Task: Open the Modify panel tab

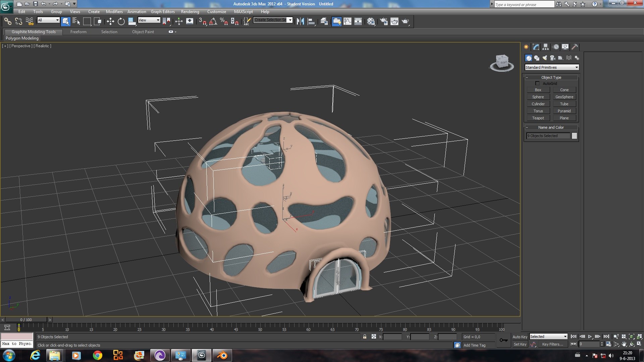Action: pos(536,47)
